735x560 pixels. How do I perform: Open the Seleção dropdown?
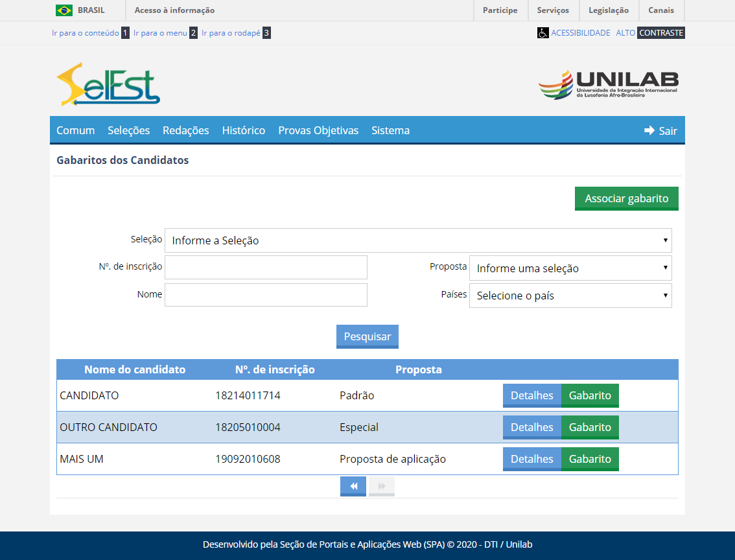(418, 240)
